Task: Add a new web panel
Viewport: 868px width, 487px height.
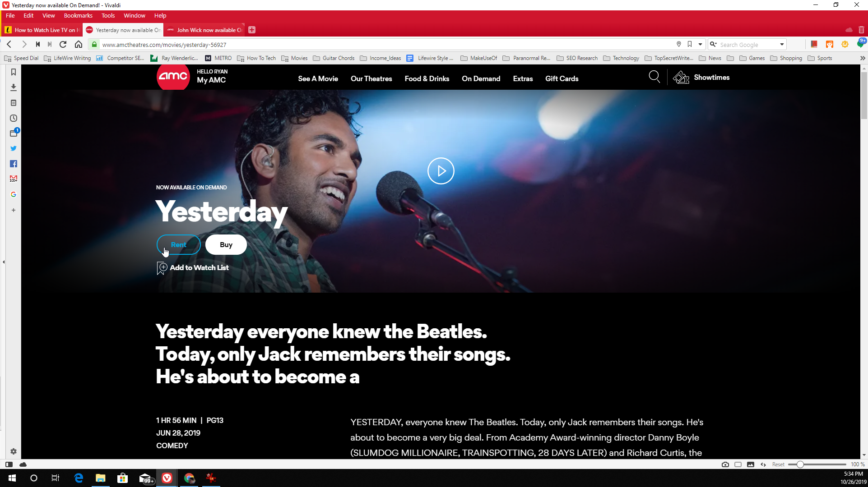Action: pyautogui.click(x=14, y=210)
